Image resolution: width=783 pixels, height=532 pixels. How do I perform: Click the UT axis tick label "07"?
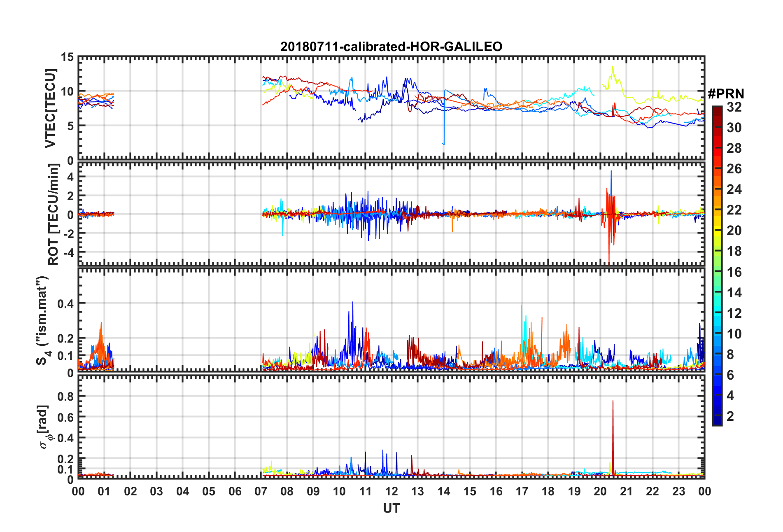tap(261, 492)
